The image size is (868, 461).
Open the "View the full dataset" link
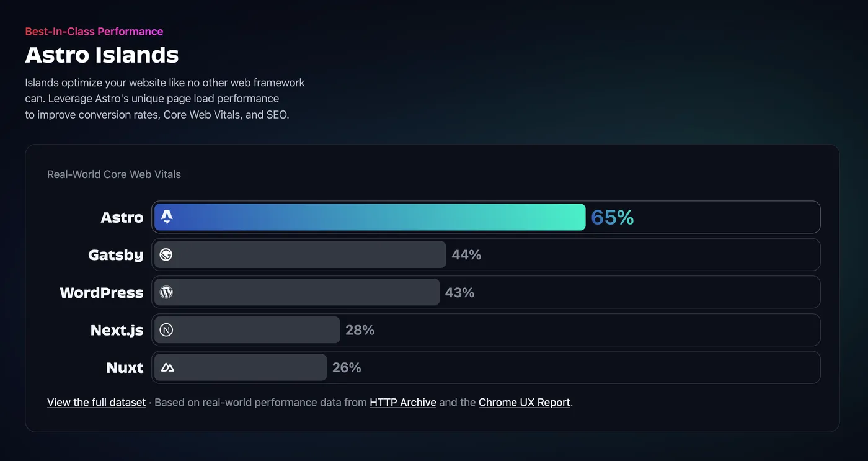point(96,402)
